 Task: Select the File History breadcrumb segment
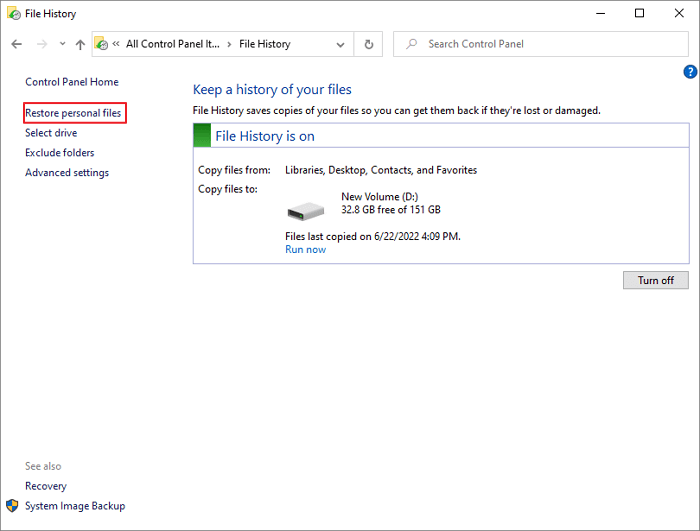tap(264, 44)
